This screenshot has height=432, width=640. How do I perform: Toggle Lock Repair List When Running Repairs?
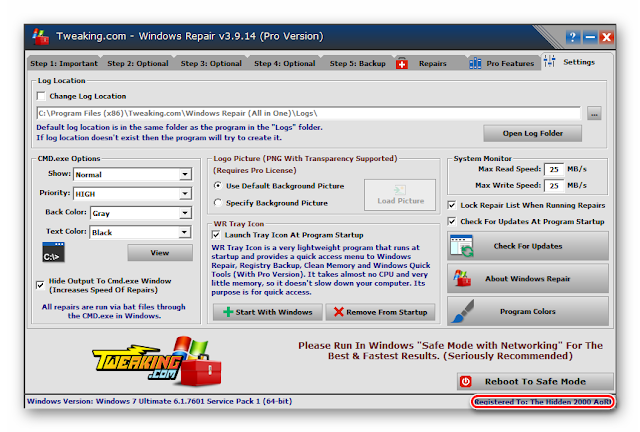452,205
